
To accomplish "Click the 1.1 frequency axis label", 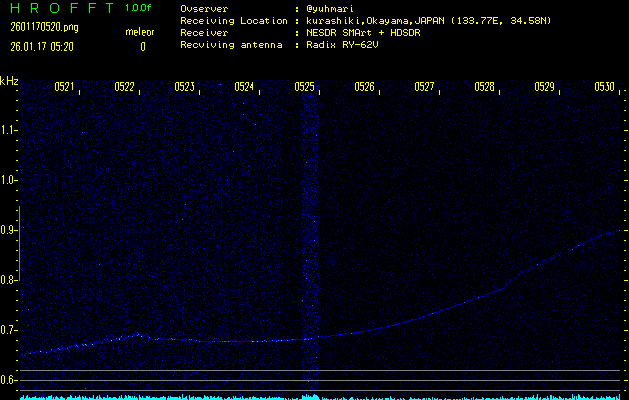I will click(9, 130).
